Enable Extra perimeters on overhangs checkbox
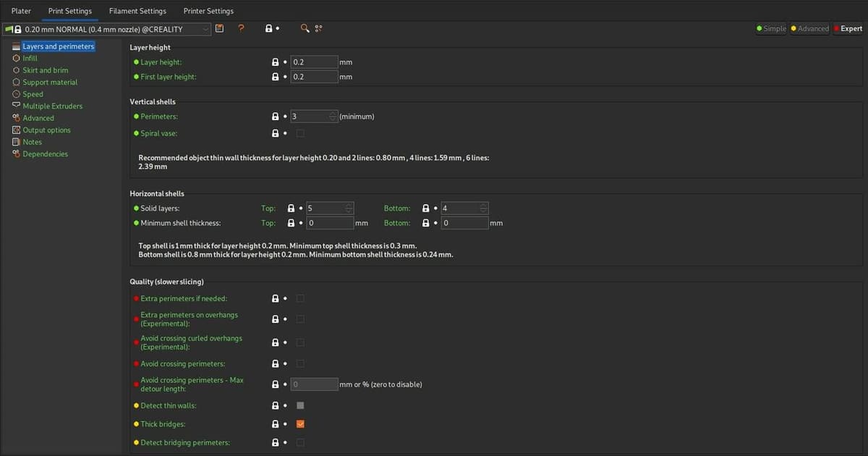 [x=300, y=319]
